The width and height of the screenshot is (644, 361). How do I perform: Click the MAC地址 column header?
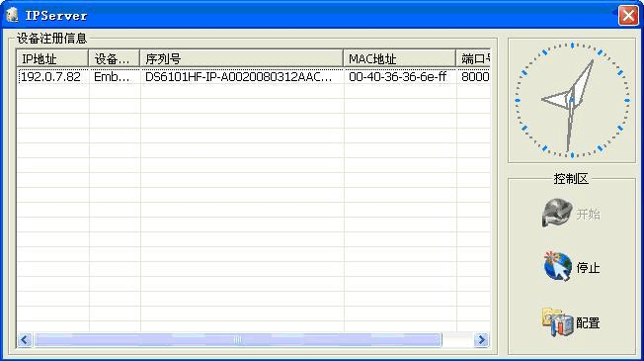point(400,58)
